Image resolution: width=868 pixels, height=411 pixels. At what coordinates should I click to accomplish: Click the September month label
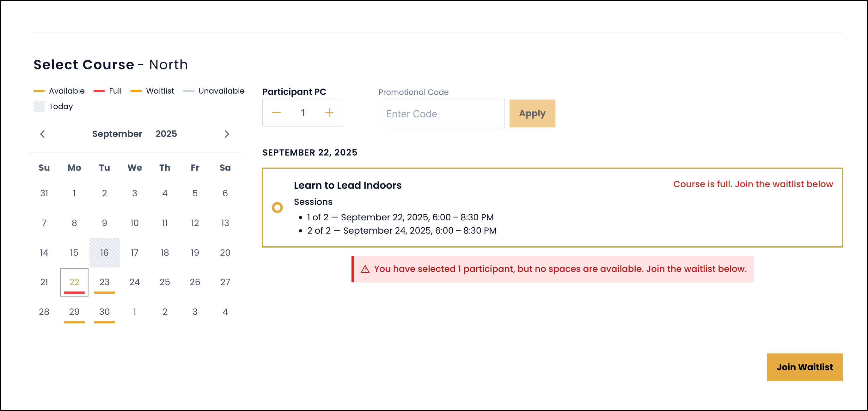[x=117, y=134]
